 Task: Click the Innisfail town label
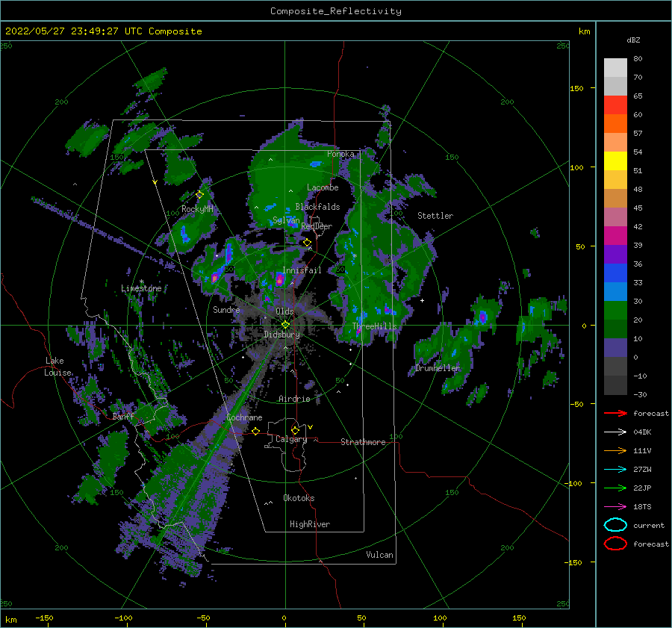[x=302, y=270]
